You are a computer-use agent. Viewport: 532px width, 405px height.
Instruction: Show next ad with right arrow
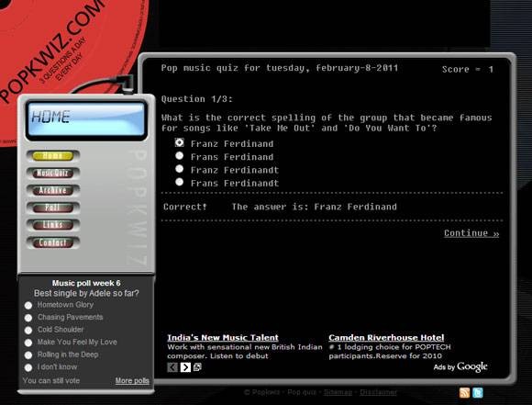click(185, 367)
